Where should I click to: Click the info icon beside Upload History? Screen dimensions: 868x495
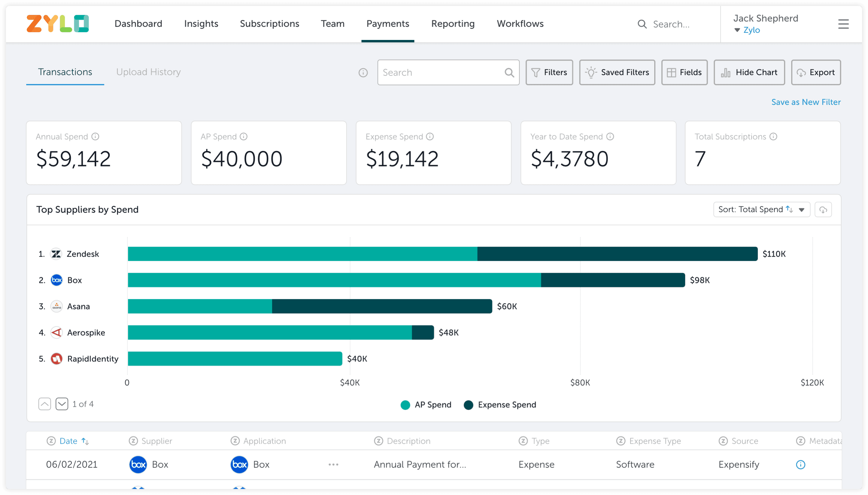(x=363, y=72)
